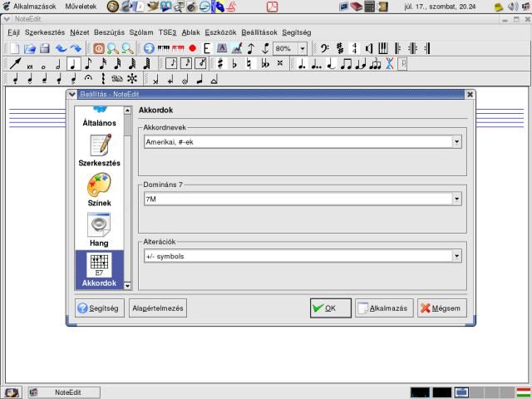
Task: Toggle the sharp accidental button
Action: pyautogui.click(x=220, y=63)
